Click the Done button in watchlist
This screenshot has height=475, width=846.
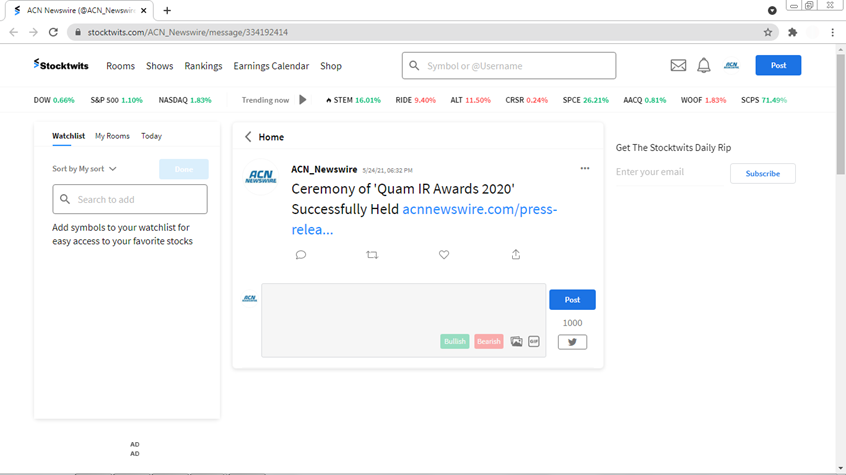pyautogui.click(x=183, y=169)
